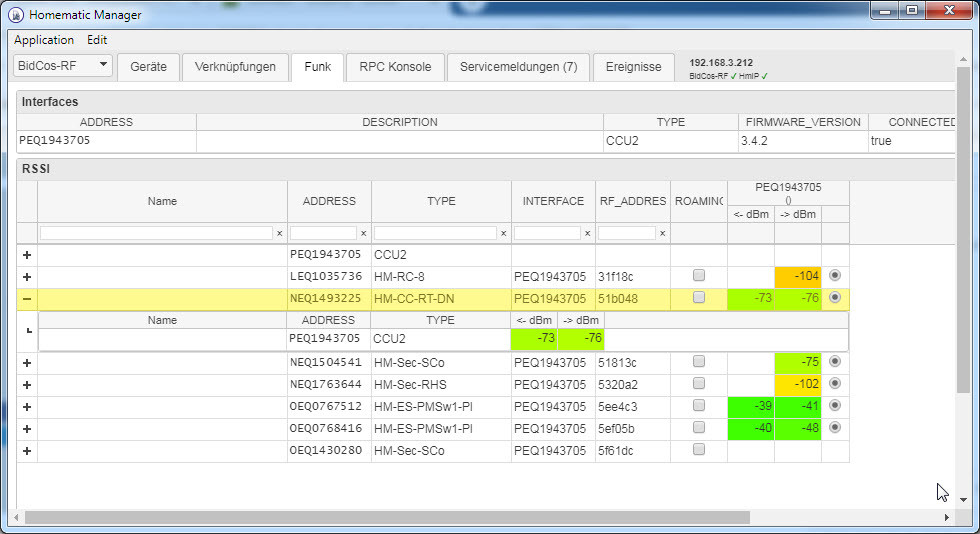Viewport: 980px width, 534px height.
Task: Toggle ROAMING checkbox for OEQ0767512
Action: [699, 405]
